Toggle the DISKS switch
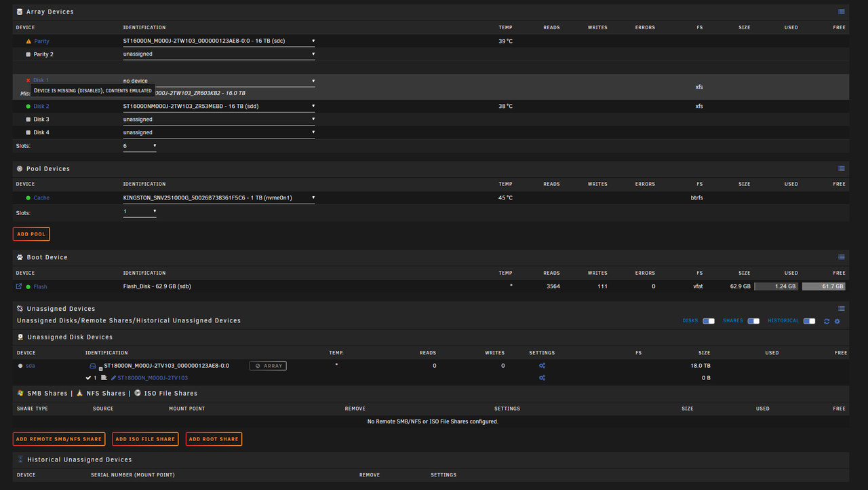This screenshot has height=490, width=868. pos(709,321)
